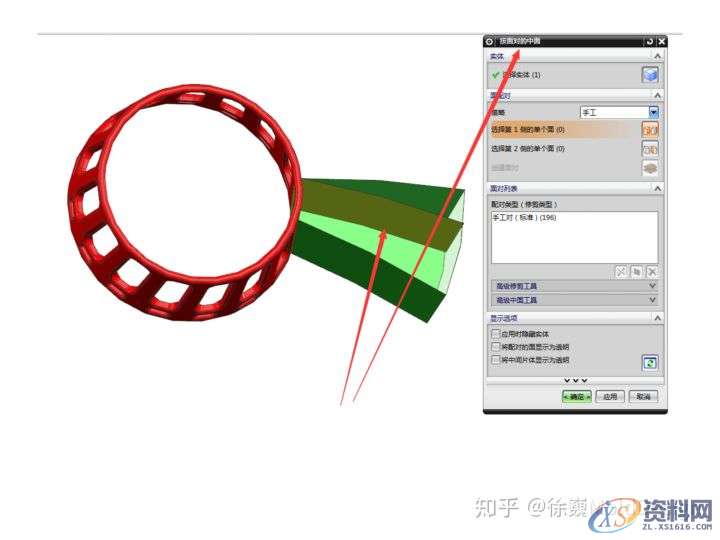The width and height of the screenshot is (720, 540).
Task: Click the dialog settings gear icon
Action: coord(490,41)
